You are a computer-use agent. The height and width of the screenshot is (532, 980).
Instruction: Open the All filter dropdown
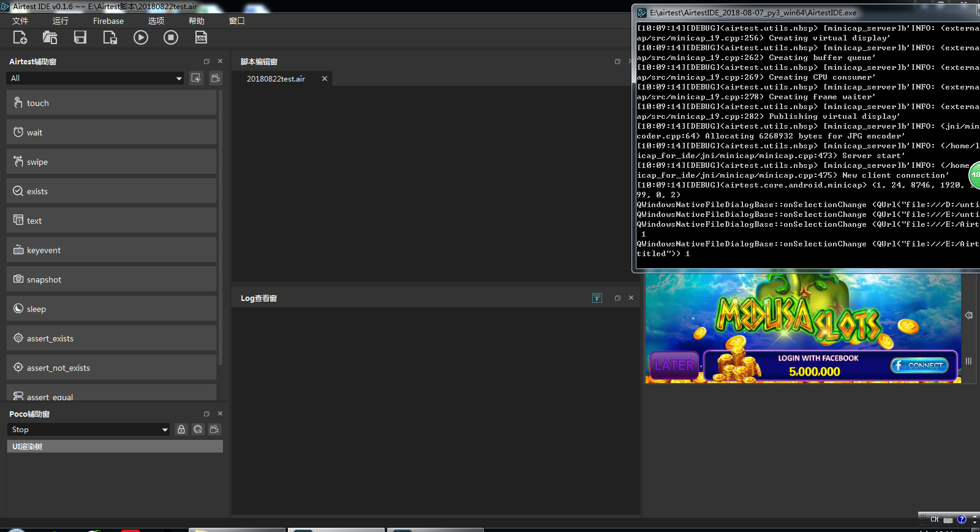pos(95,78)
